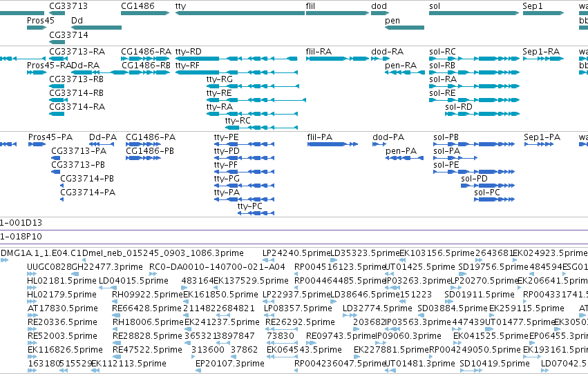Select the fliI gene label
This screenshot has width=588, height=374.
pos(310,6)
